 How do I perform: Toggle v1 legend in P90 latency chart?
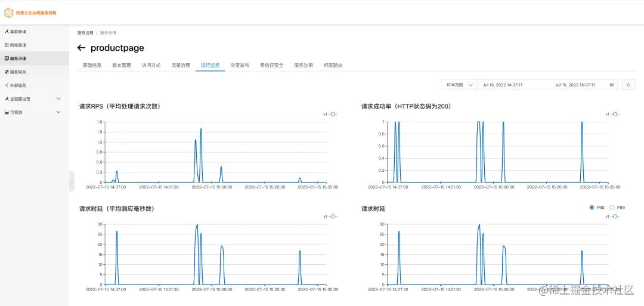(x=612, y=217)
